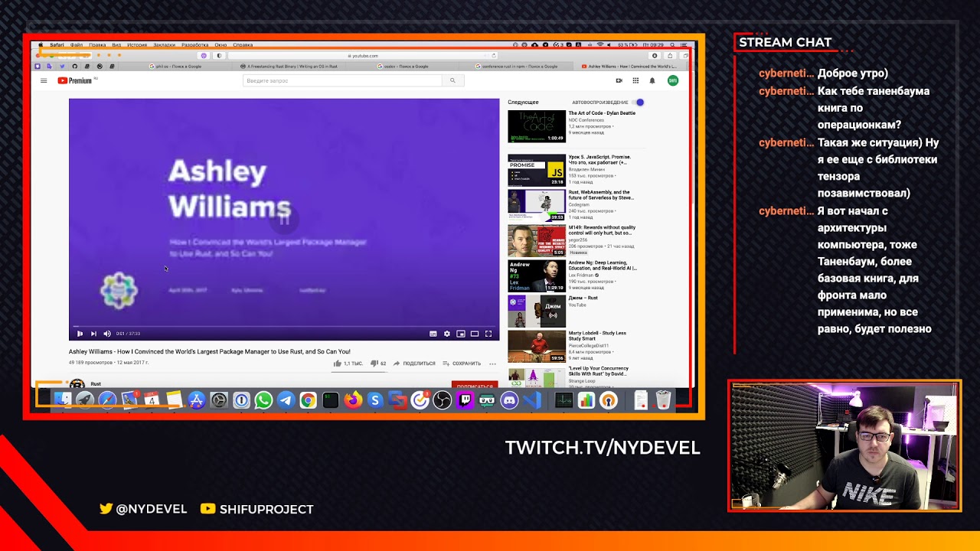Open Marty Lobdell Study Less video
Viewport: 980px width, 551px height.
pyautogui.click(x=573, y=346)
